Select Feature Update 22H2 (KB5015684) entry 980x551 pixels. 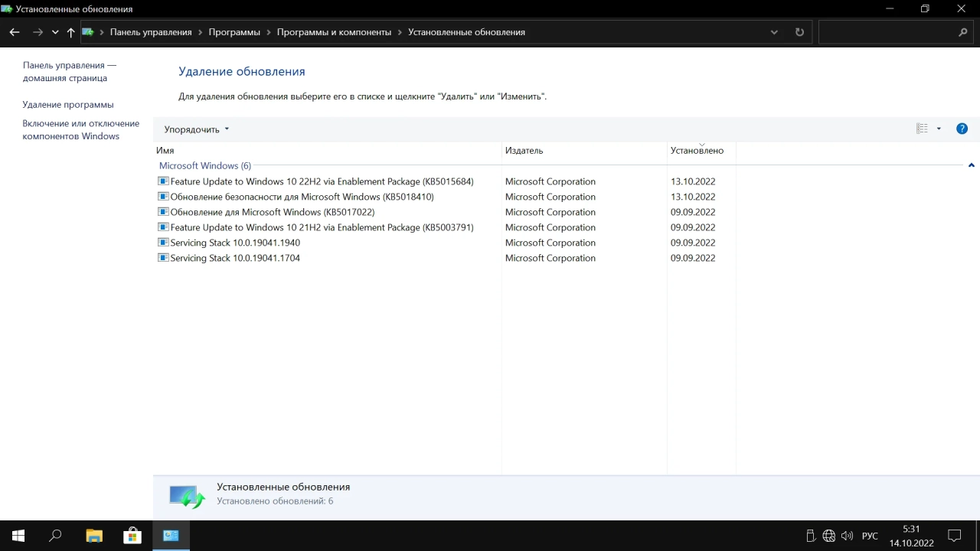[x=446, y=181]
